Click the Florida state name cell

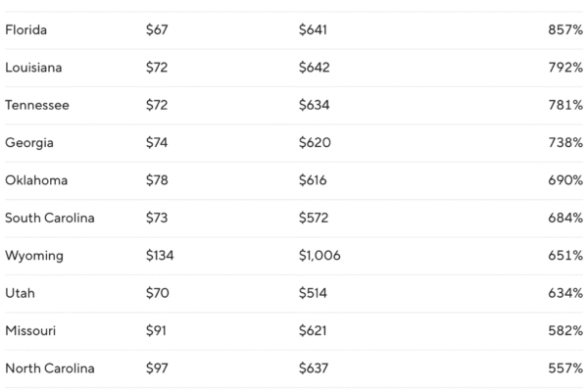26,30
